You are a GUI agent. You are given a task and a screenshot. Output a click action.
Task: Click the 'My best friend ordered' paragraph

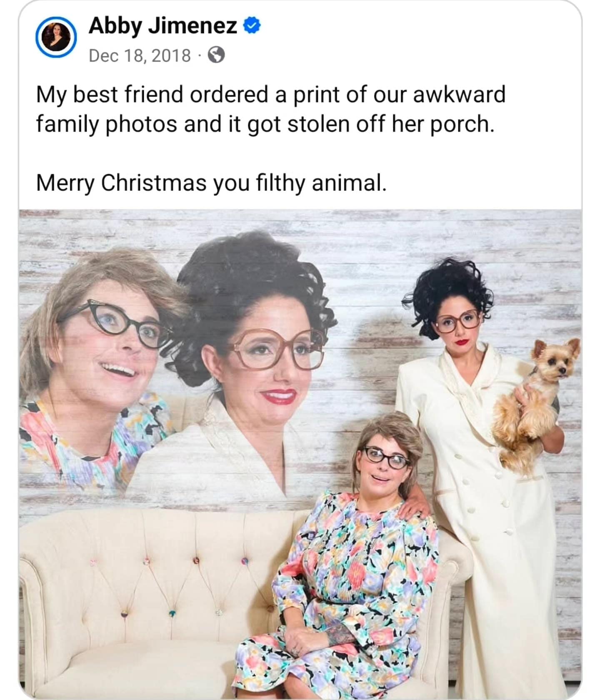tap(270, 109)
